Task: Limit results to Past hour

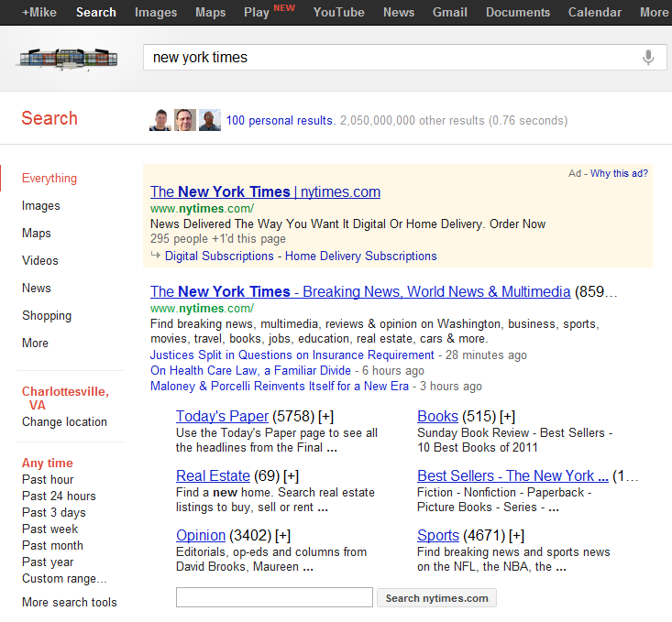Action: [48, 479]
